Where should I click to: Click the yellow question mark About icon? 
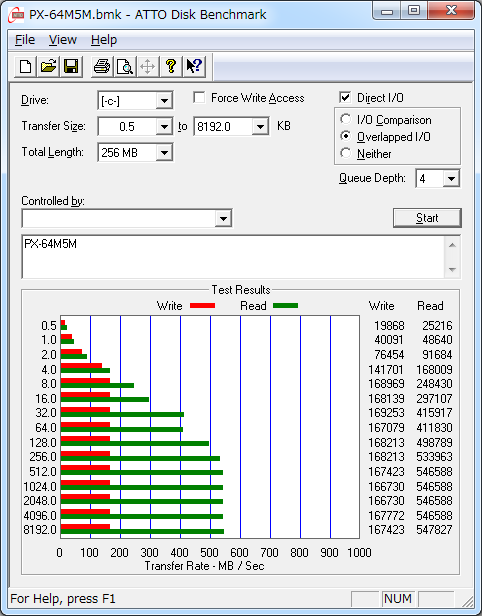coord(171,66)
